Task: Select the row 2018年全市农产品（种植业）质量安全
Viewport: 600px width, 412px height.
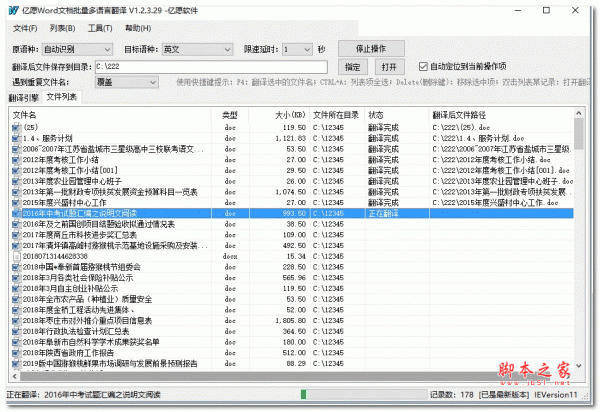Action: click(x=292, y=299)
